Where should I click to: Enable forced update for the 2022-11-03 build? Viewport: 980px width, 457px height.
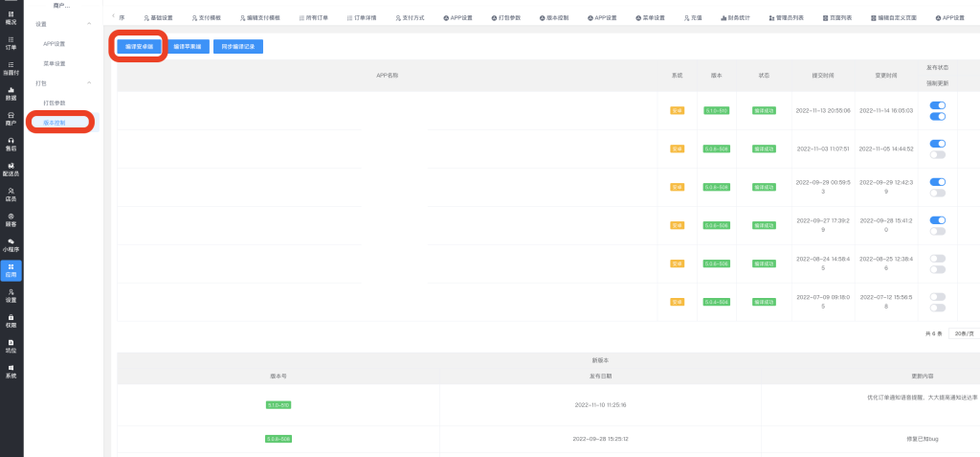[x=937, y=154]
